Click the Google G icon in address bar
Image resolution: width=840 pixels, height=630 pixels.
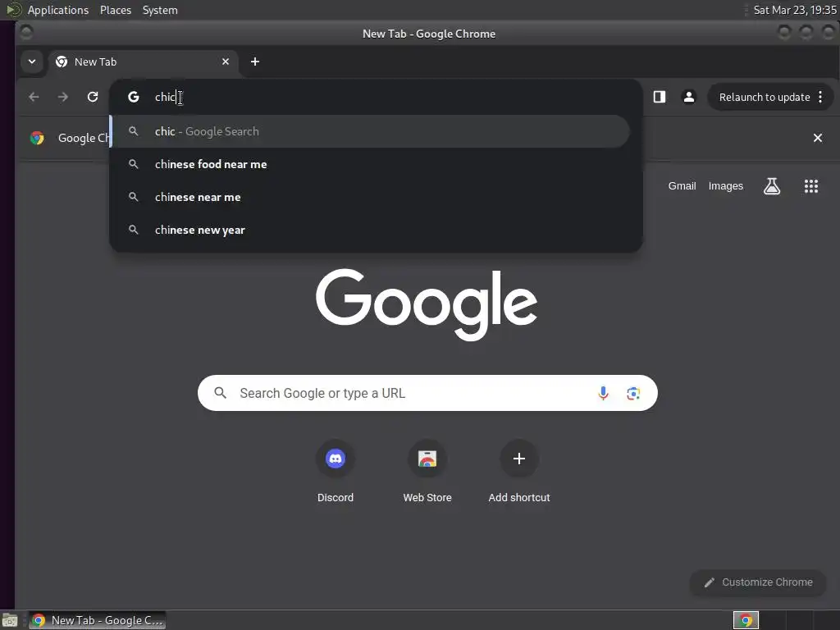coord(134,97)
